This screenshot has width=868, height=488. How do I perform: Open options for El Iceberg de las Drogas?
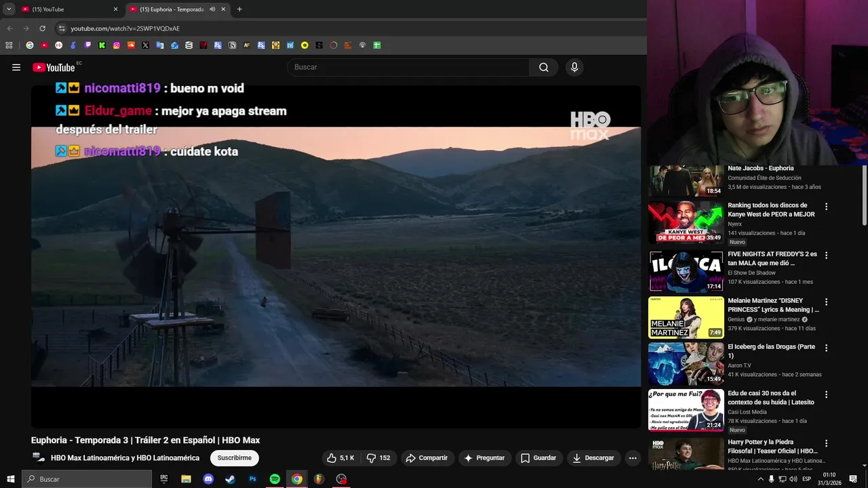pyautogui.click(x=826, y=348)
